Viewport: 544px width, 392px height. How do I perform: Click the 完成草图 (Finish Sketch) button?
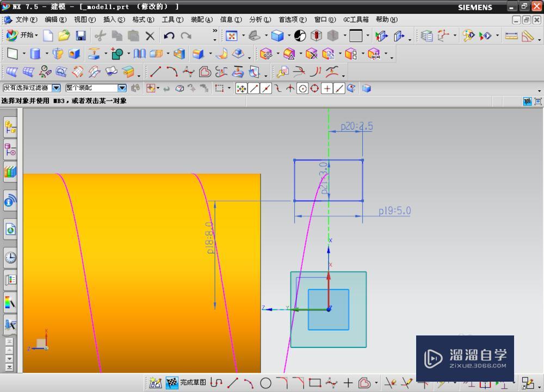pyautogui.click(x=186, y=383)
